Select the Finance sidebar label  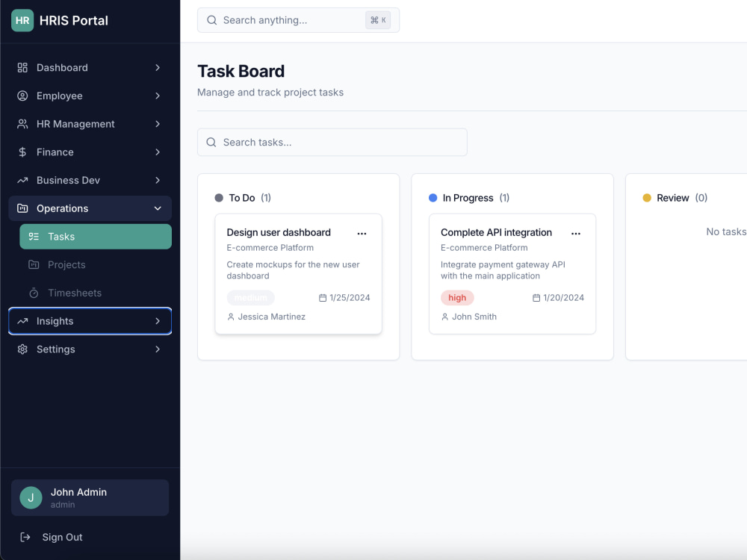tap(55, 152)
